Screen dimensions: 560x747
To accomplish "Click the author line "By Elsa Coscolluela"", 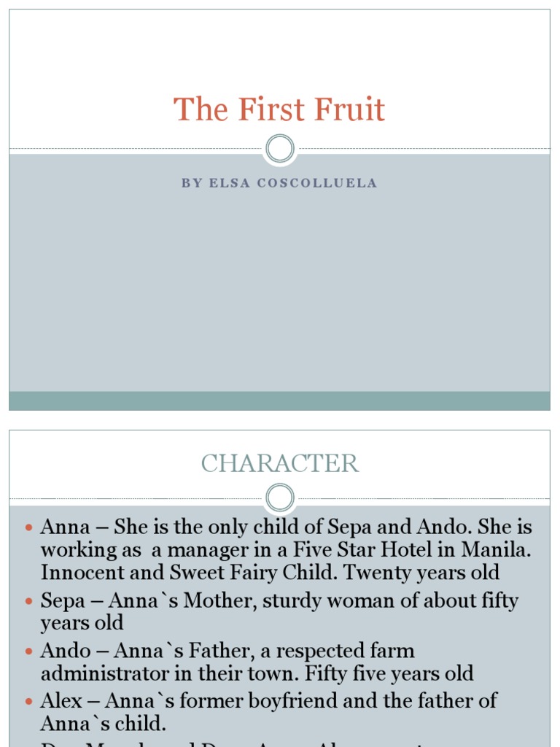I will [x=279, y=183].
